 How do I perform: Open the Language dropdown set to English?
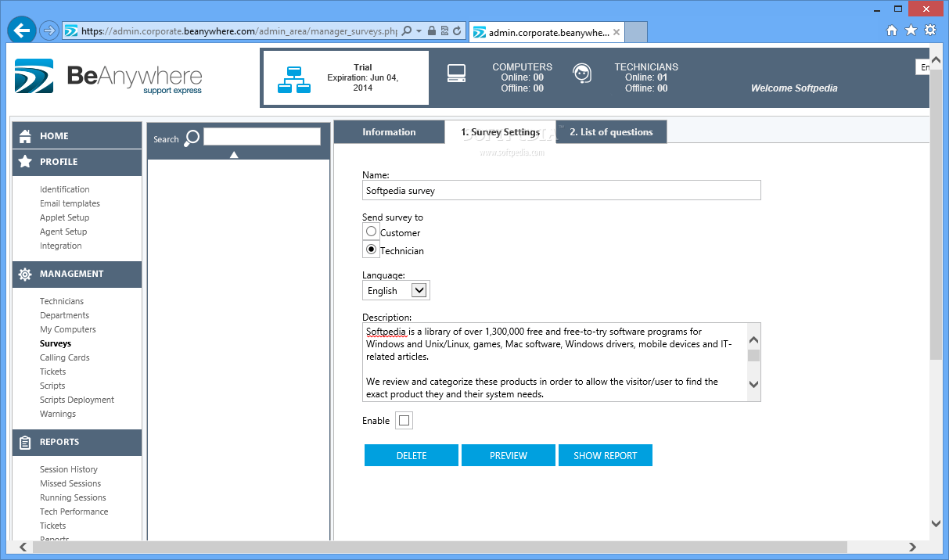coord(396,290)
